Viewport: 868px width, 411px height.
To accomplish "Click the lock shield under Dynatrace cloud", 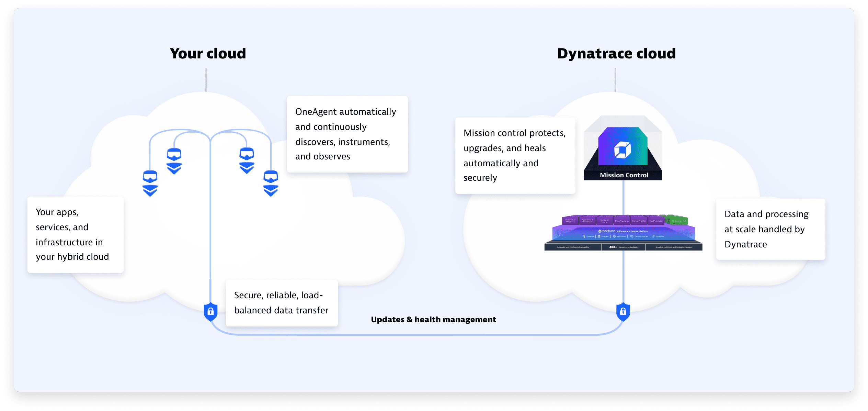I will coord(623,312).
